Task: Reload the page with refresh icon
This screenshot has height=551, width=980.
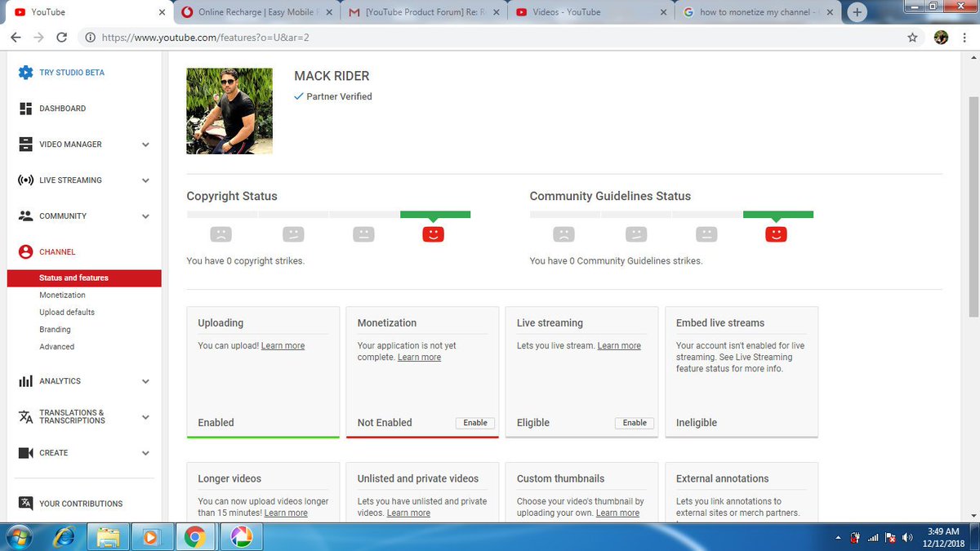Action: click(x=62, y=38)
